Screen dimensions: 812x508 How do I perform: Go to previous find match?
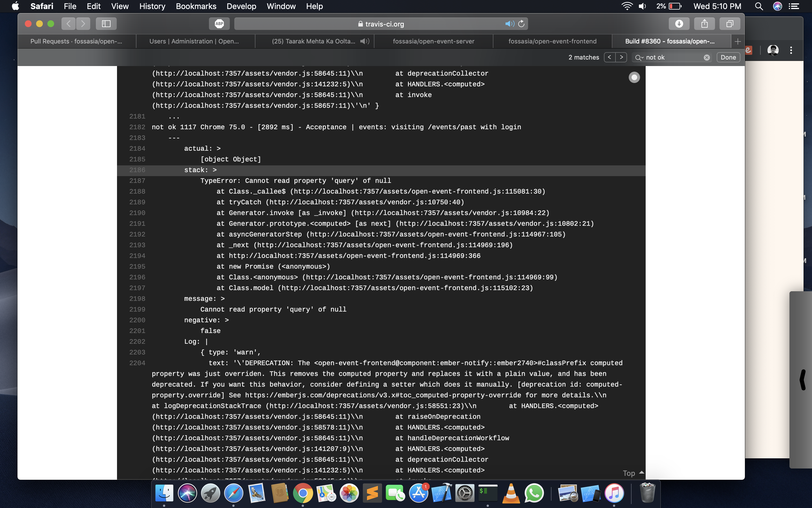[x=609, y=57]
